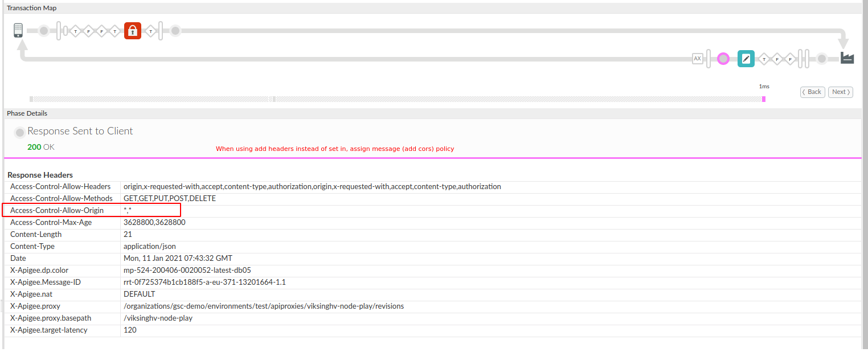The height and width of the screenshot is (352, 868).
Task: Click the F diamond nearest the factory icon
Action: 790,59
